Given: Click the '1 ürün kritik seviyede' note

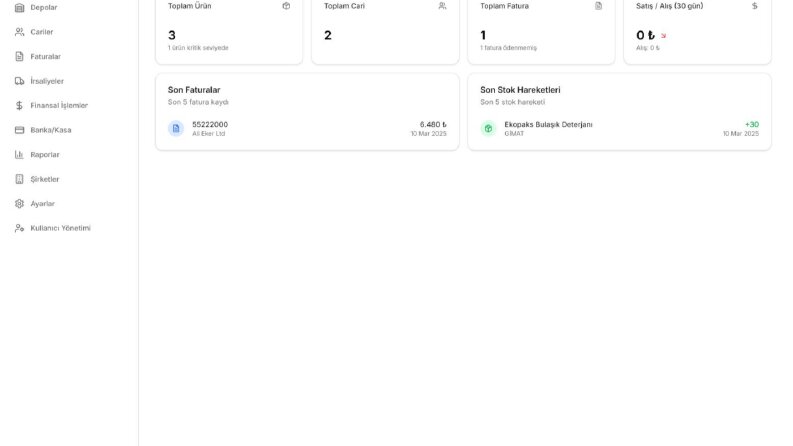Looking at the screenshot, I should [198, 48].
